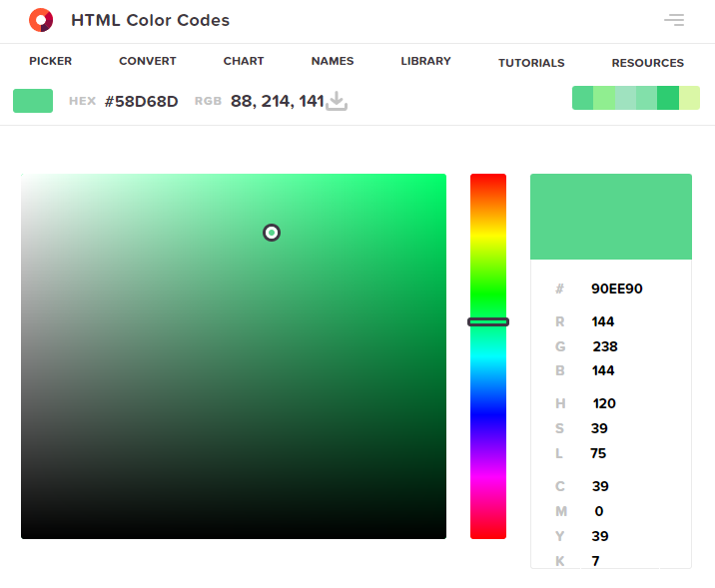Click the K value field 7
The height and width of the screenshot is (588, 715).
tap(595, 561)
